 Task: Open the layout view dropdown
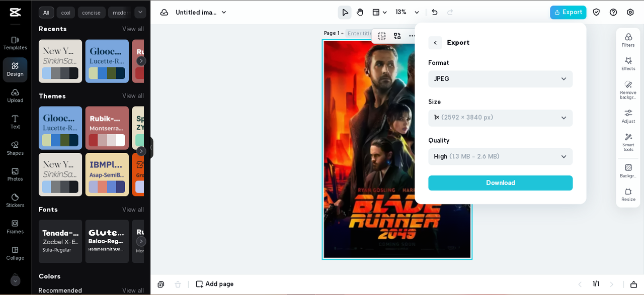click(379, 12)
